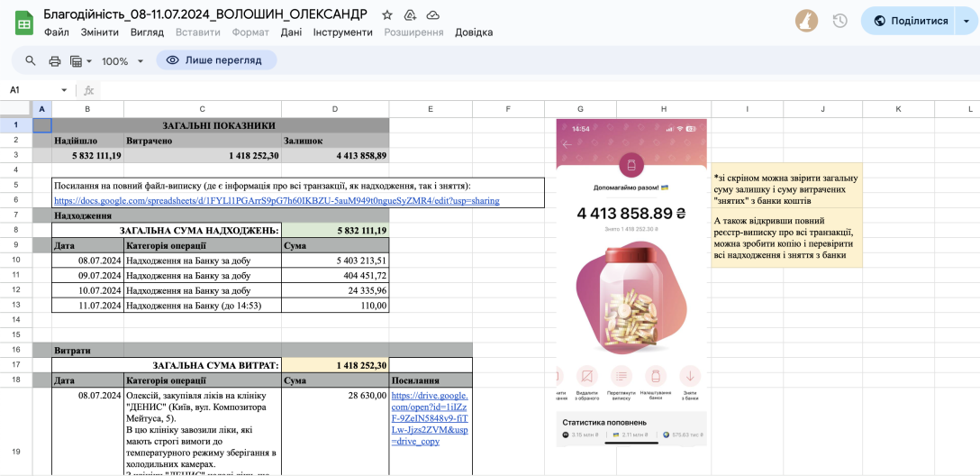
Task: Open the Name Box dropdown arrow
Action: click(x=64, y=90)
